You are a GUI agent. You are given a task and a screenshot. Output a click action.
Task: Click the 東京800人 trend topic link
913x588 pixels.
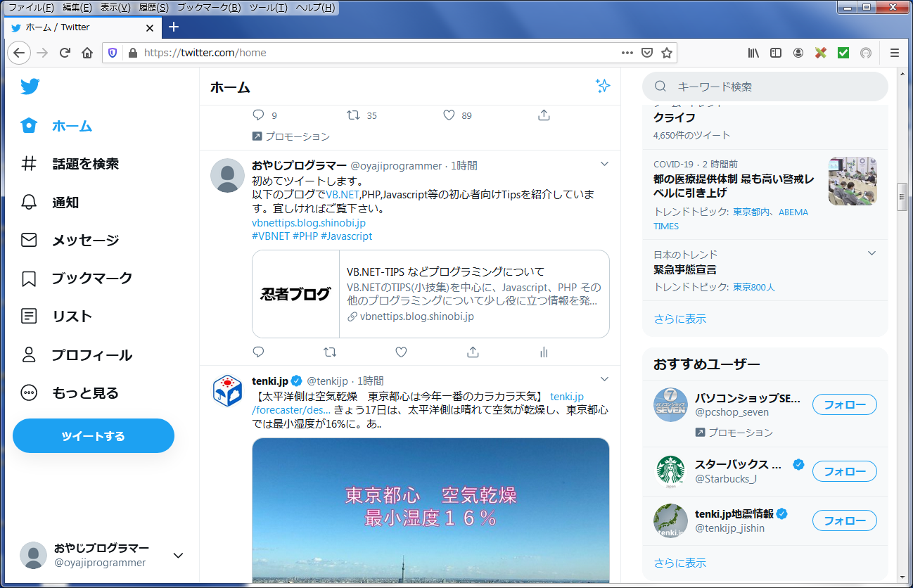coord(754,287)
